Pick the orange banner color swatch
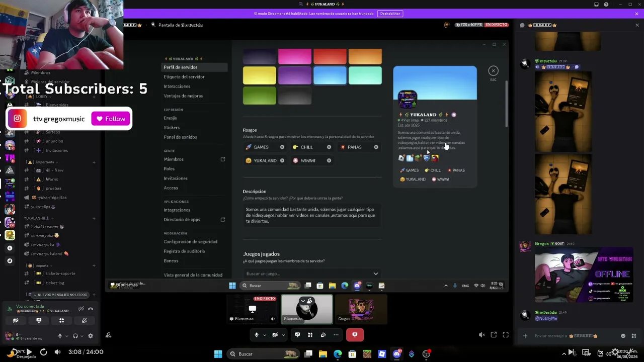The width and height of the screenshot is (644, 362). 365,57
